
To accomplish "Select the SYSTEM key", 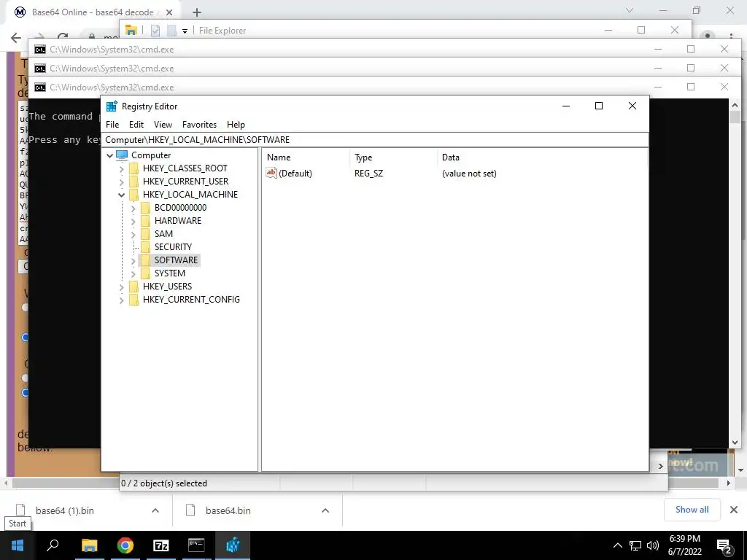I will pos(169,273).
